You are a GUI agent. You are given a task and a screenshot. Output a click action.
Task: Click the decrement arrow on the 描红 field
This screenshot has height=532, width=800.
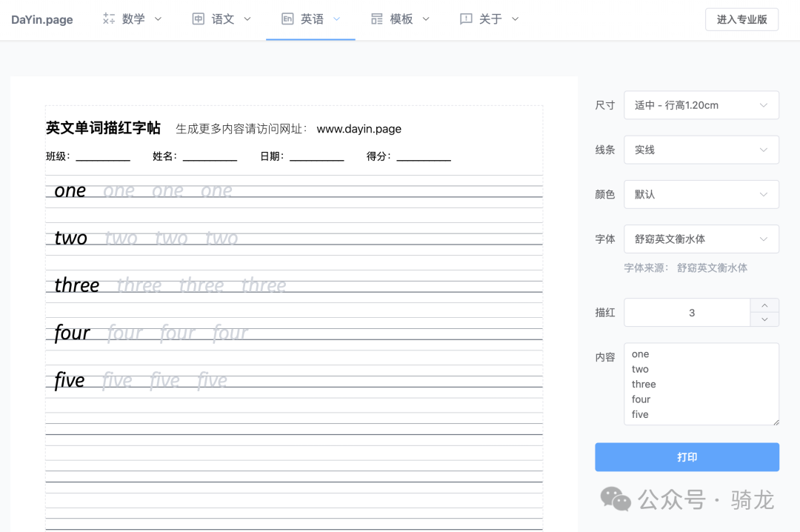coord(764,319)
